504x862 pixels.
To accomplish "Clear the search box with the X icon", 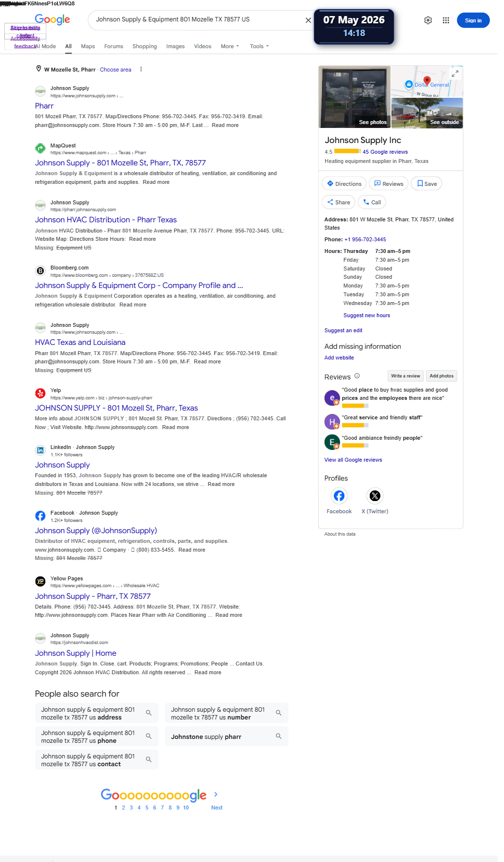I will point(308,20).
